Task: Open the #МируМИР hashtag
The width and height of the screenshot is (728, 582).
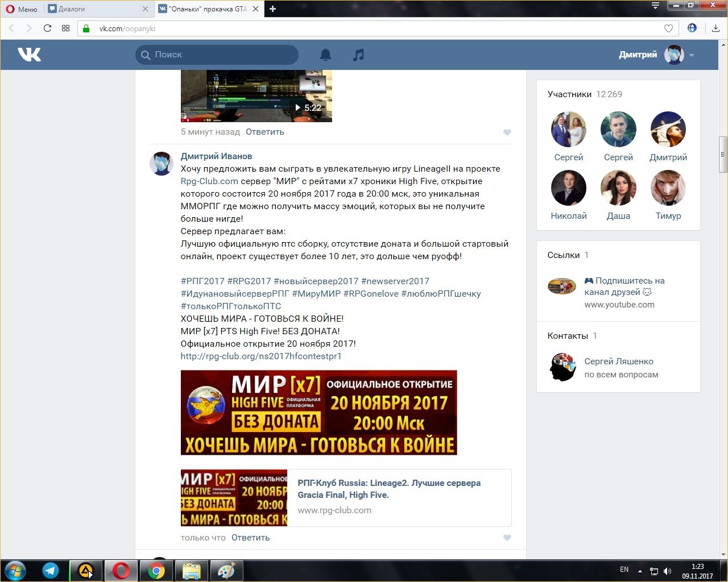Action: [316, 294]
